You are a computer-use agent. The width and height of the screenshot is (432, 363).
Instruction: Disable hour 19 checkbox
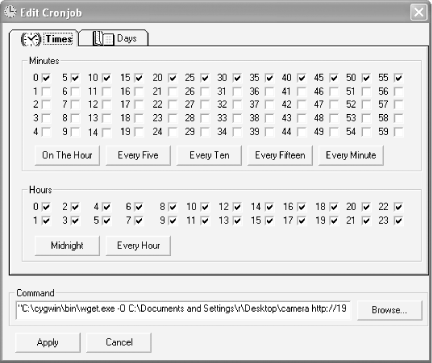[334, 221]
